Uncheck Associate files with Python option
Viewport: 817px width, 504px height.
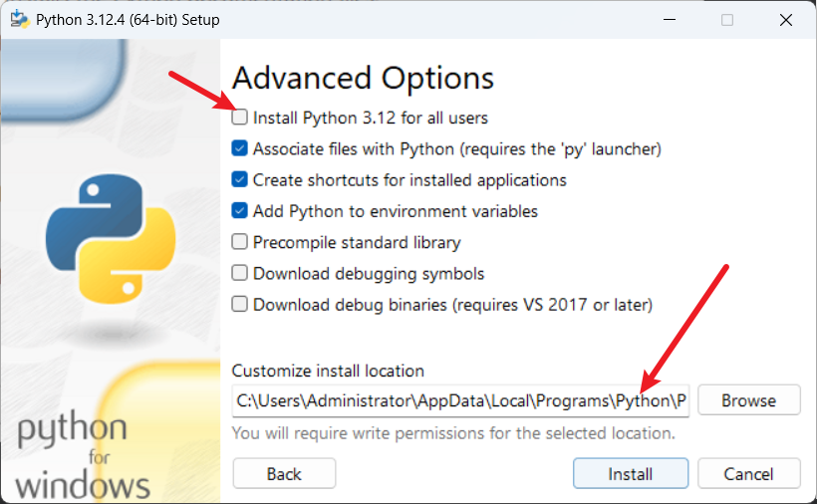[x=240, y=148]
